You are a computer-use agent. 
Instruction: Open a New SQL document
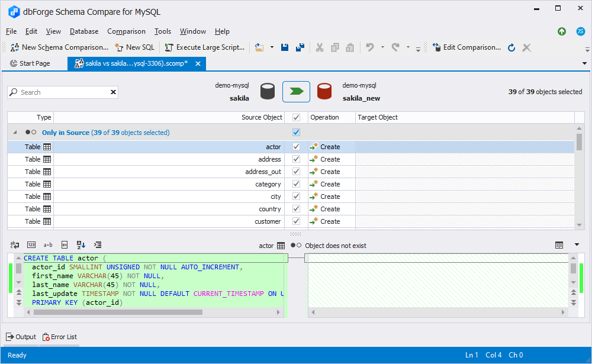click(x=135, y=47)
